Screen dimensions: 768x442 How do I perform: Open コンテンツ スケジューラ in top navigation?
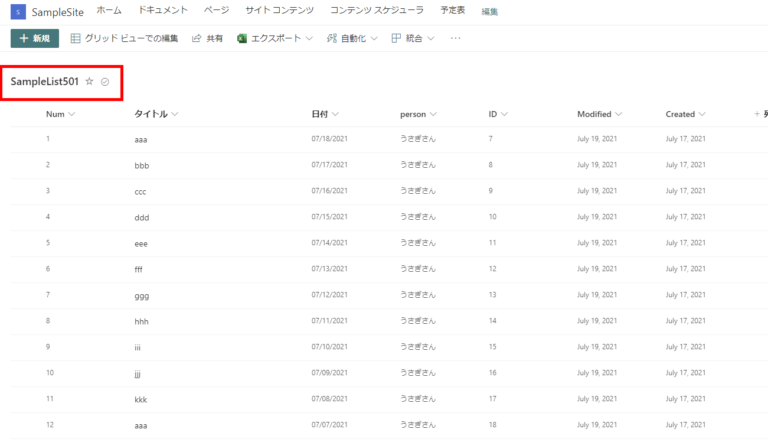376,10
